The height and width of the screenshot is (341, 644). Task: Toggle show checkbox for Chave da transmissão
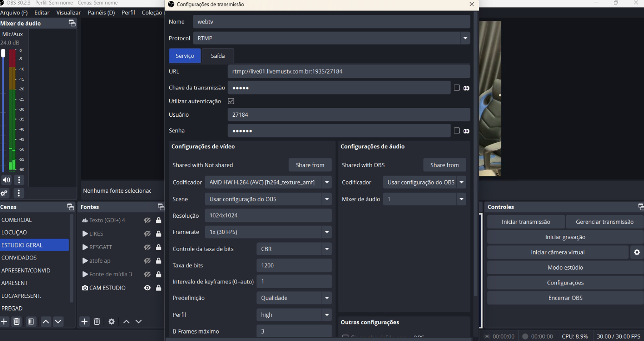(x=457, y=88)
